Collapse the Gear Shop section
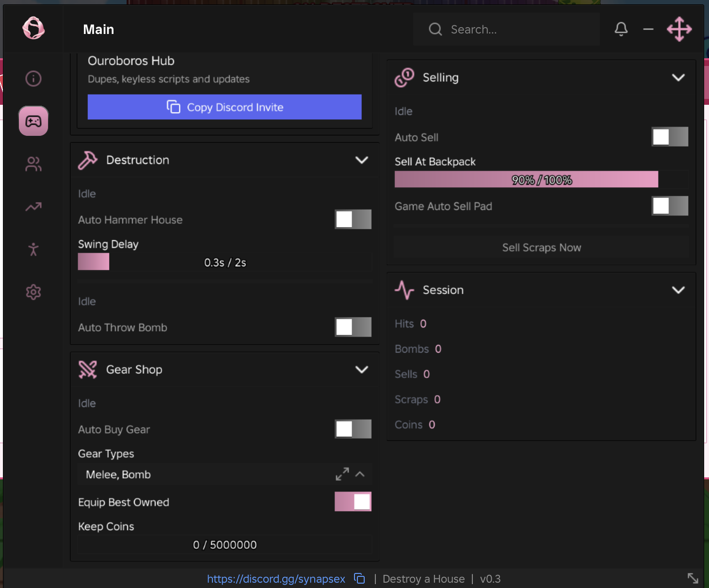This screenshot has width=709, height=588. click(x=362, y=370)
